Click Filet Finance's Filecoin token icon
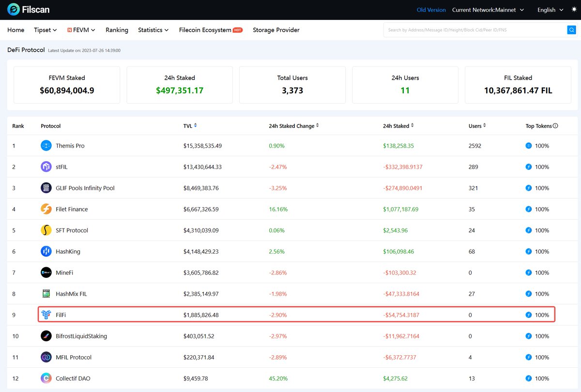Screen dimensions: 581x392 pos(529,209)
